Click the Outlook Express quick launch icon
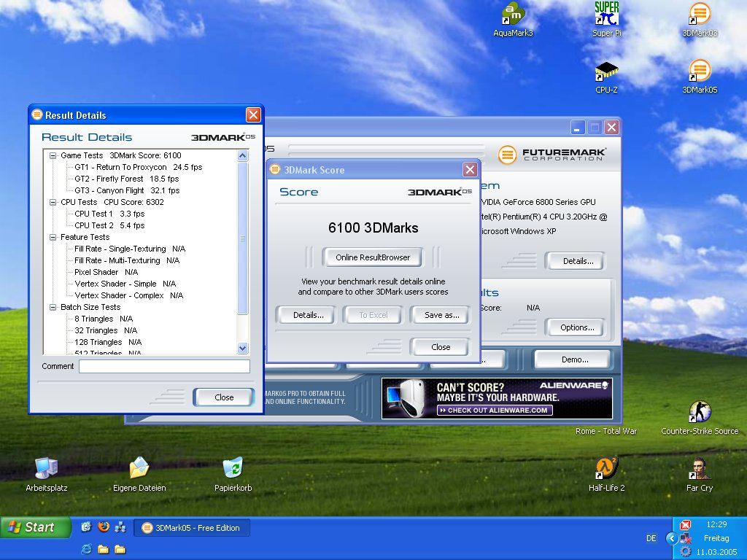The height and width of the screenshot is (560, 747). coord(86,526)
